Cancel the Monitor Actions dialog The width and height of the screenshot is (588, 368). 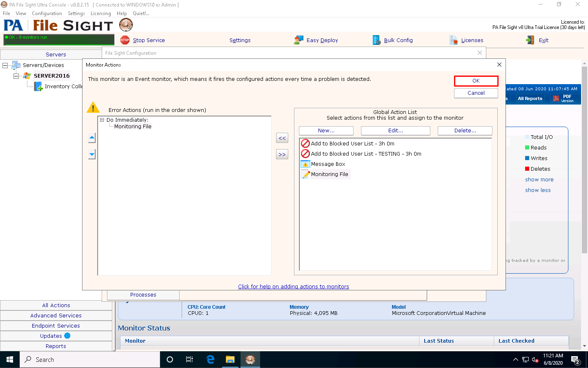(476, 93)
